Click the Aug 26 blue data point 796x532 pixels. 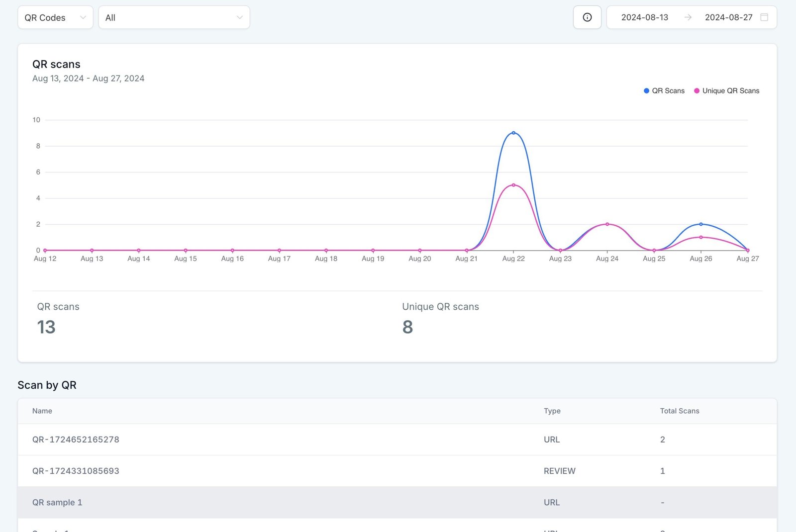pos(701,224)
